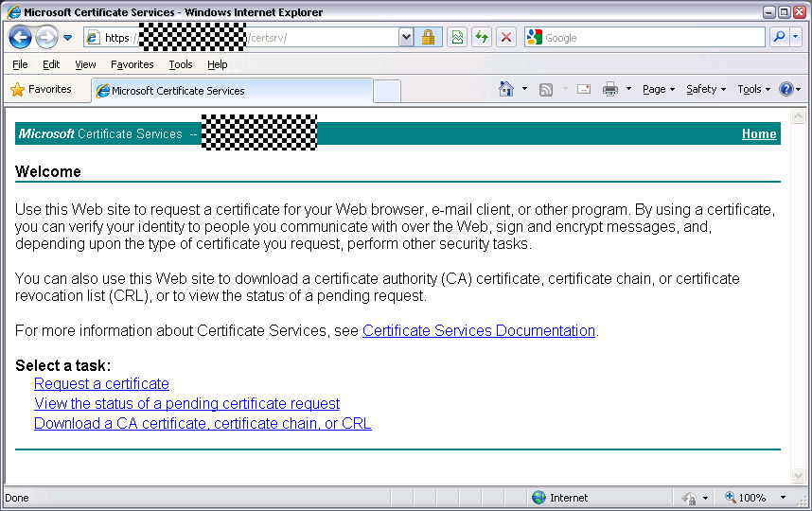Expand the zoom level dropdown arrow

[x=783, y=498]
